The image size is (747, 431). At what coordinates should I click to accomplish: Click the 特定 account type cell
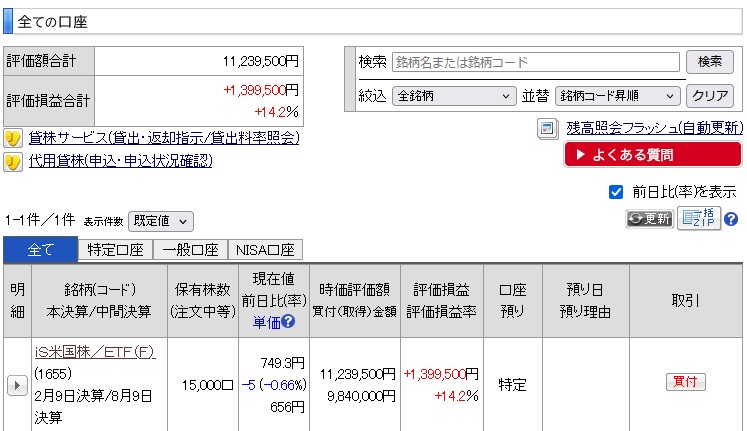[512, 385]
